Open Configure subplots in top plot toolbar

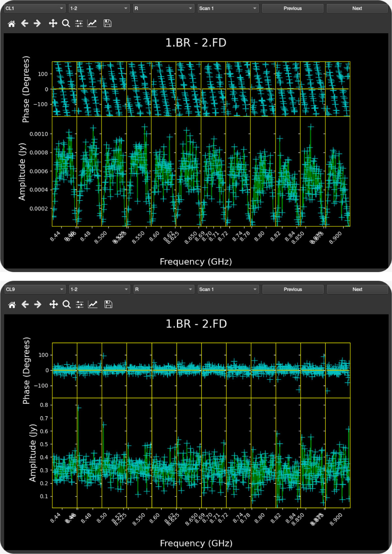point(79,24)
